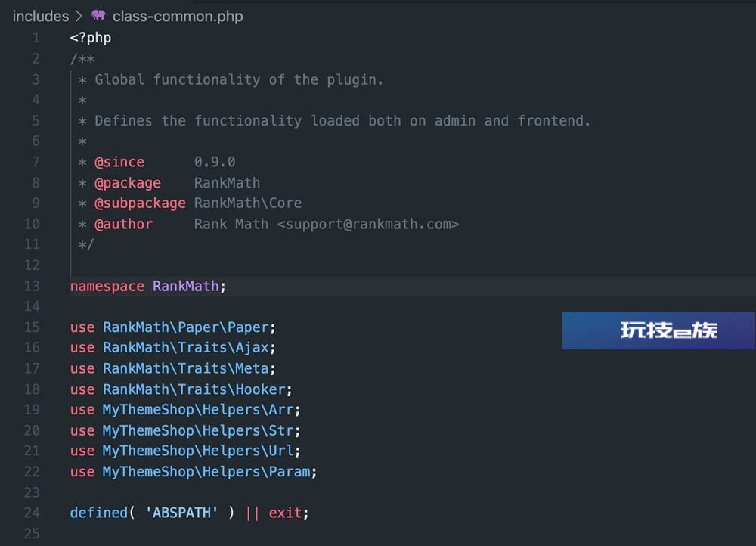Click the '@subpackage' doc tag
756x546 pixels.
pos(141,203)
